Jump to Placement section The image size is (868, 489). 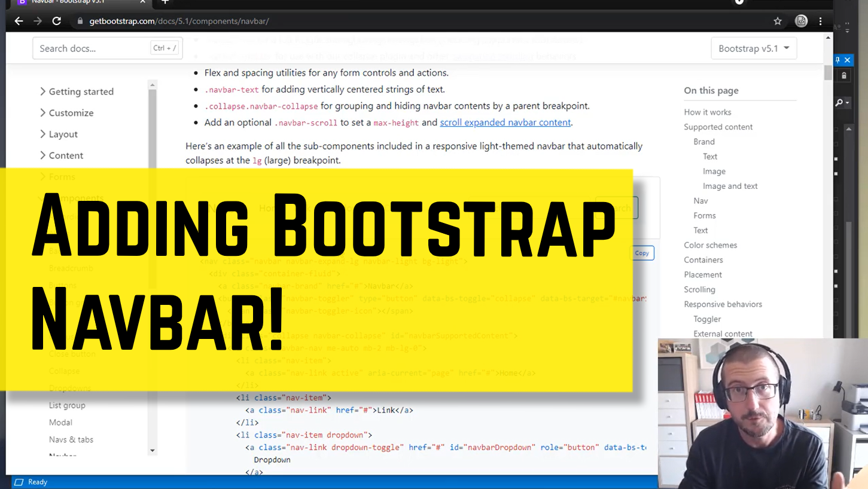[703, 275]
